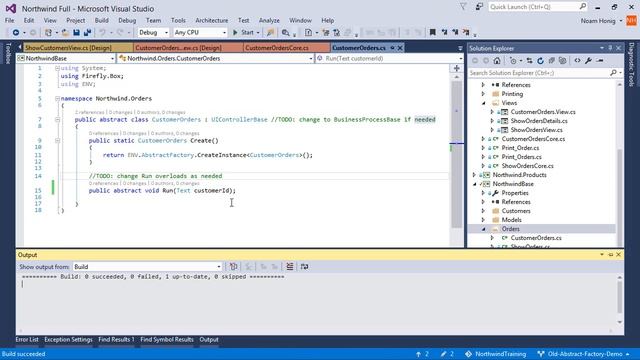640x360 pixels.
Task: Toggle auto-hide pin on Solution Explorer panel
Action: [x=611, y=48]
